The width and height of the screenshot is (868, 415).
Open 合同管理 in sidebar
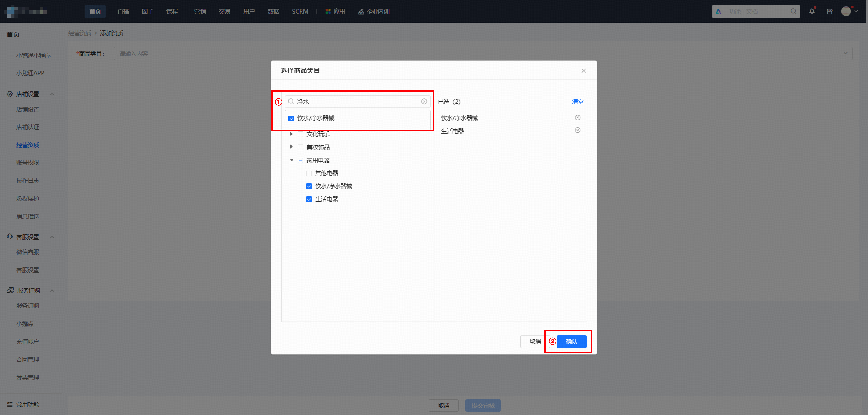28,359
